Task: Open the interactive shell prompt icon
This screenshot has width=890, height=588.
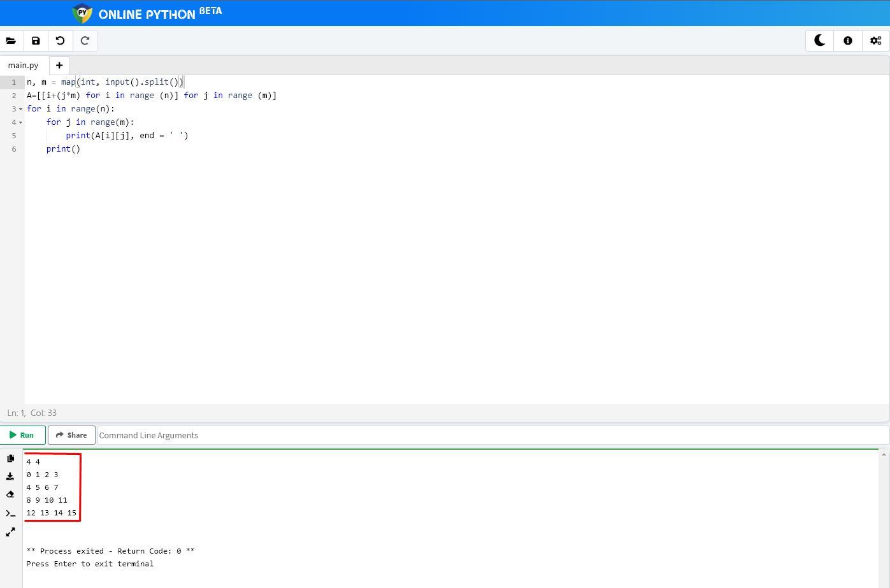Action: click(10, 513)
